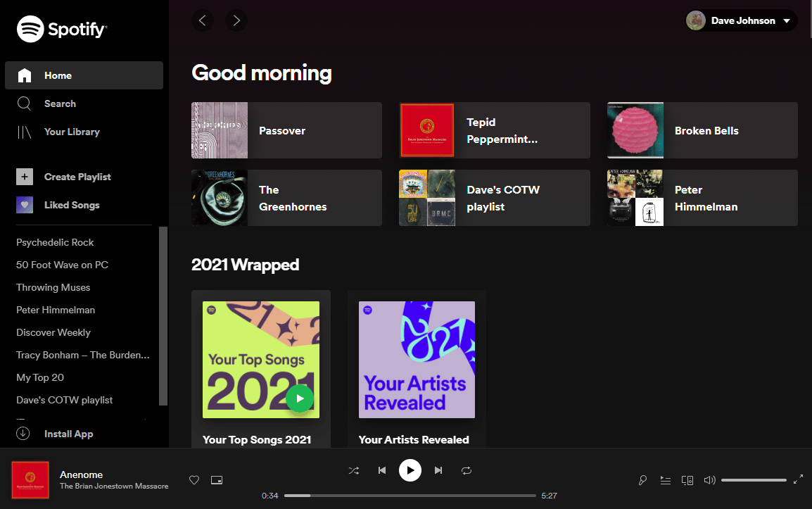Open The Greenhornes card
Screen dimensions: 812x509
point(286,198)
